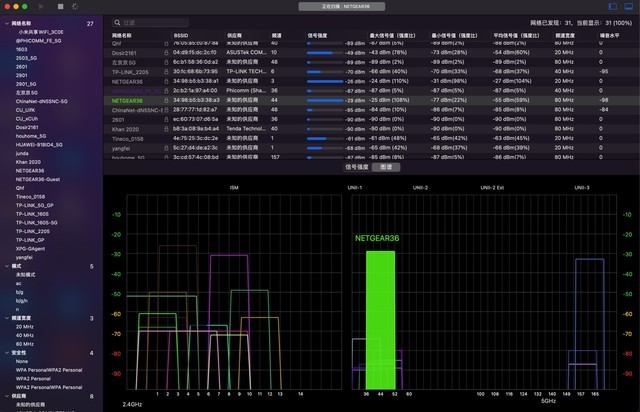Image resolution: width=640 pixels, height=412 pixels.
Task: Click lock icon on green NETGEAR36 row
Action: point(166,100)
